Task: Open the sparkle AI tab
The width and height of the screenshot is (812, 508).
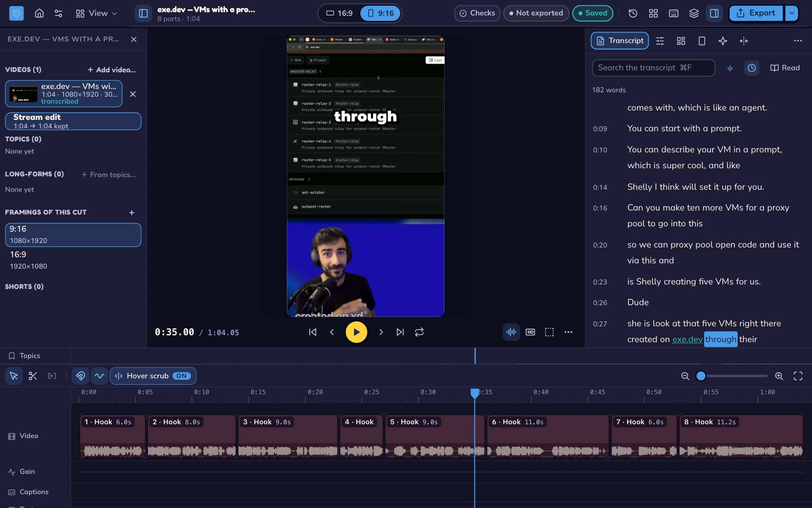Action: 723,41
